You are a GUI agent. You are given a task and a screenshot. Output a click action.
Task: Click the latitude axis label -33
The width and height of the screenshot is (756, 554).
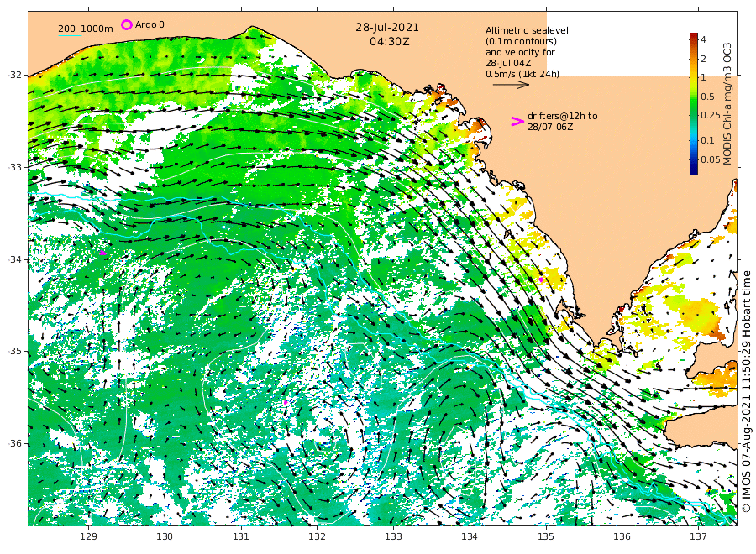point(15,167)
